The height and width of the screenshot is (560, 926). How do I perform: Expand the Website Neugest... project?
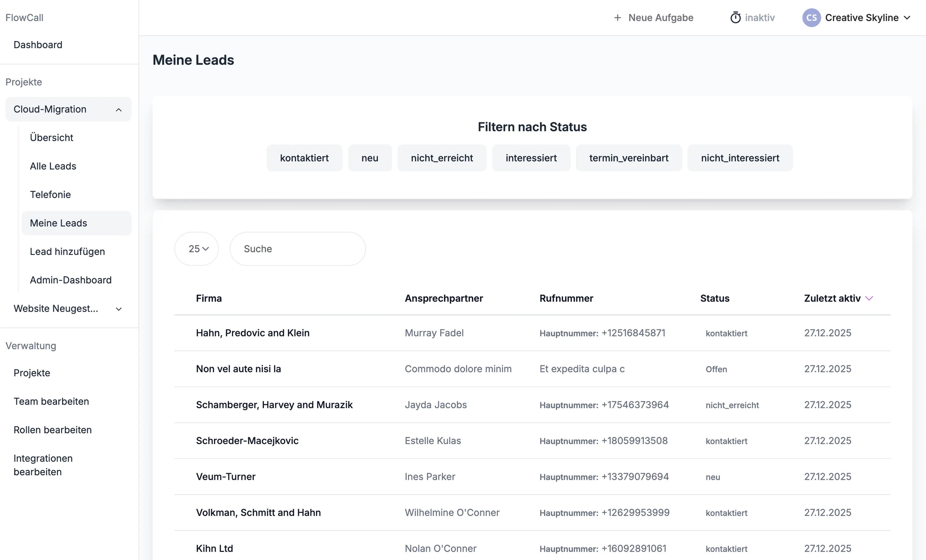click(x=119, y=309)
